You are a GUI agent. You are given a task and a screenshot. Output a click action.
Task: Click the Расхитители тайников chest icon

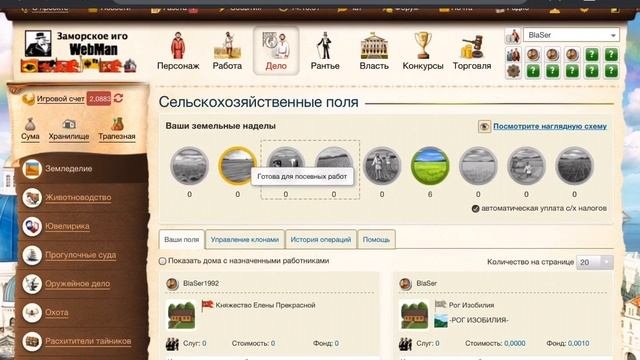coord(32,341)
